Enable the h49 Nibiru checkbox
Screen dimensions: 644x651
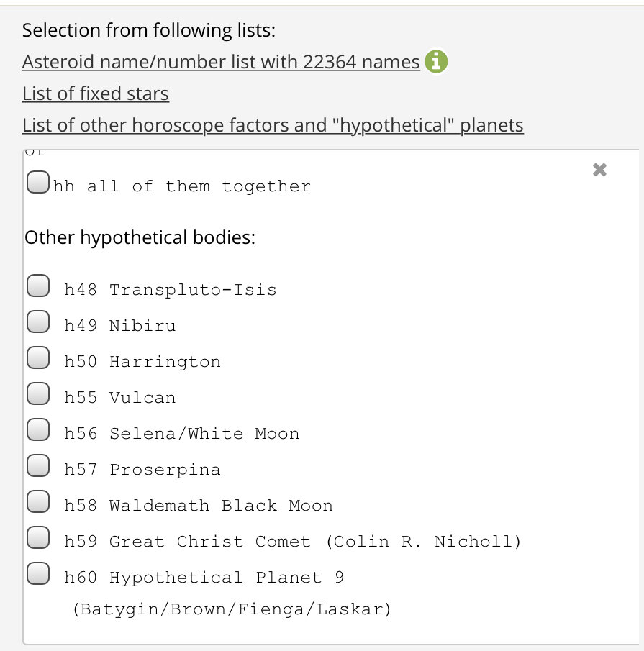[x=38, y=322]
